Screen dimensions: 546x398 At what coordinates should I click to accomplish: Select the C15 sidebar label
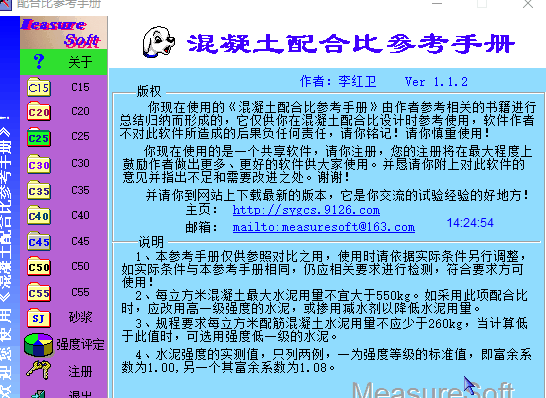point(80,87)
